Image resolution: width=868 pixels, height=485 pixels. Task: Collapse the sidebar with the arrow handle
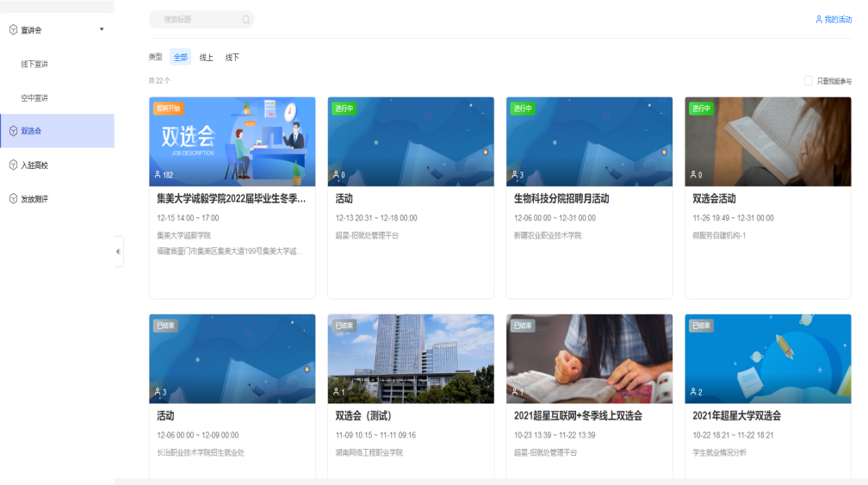tap(118, 252)
